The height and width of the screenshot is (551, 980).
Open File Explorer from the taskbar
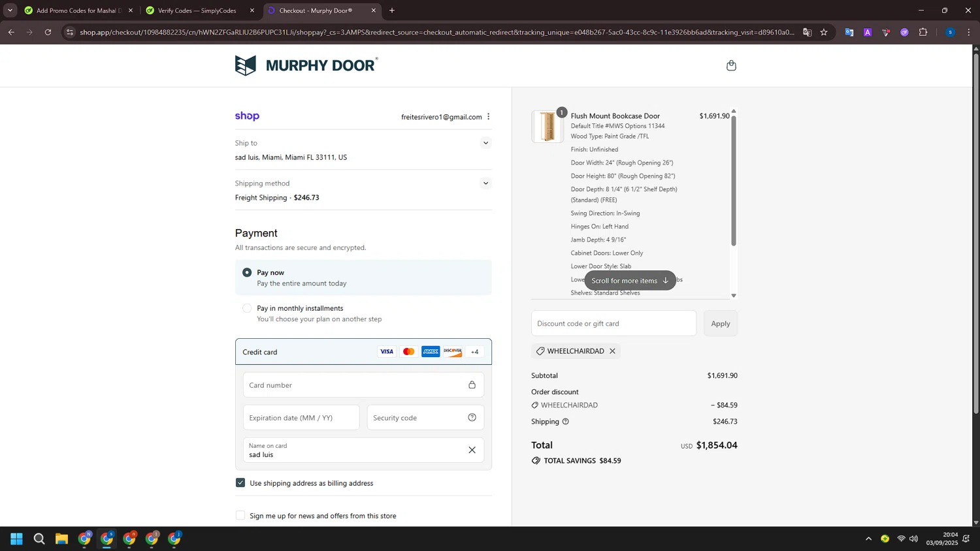(61, 539)
